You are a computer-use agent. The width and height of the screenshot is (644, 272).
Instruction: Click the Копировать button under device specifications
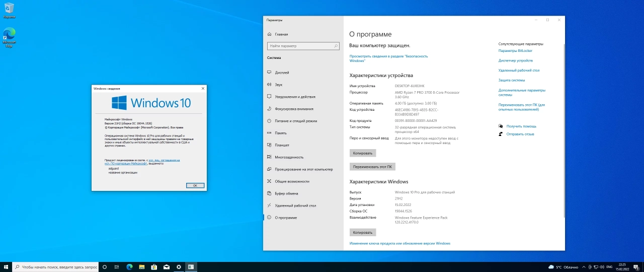[x=363, y=153]
